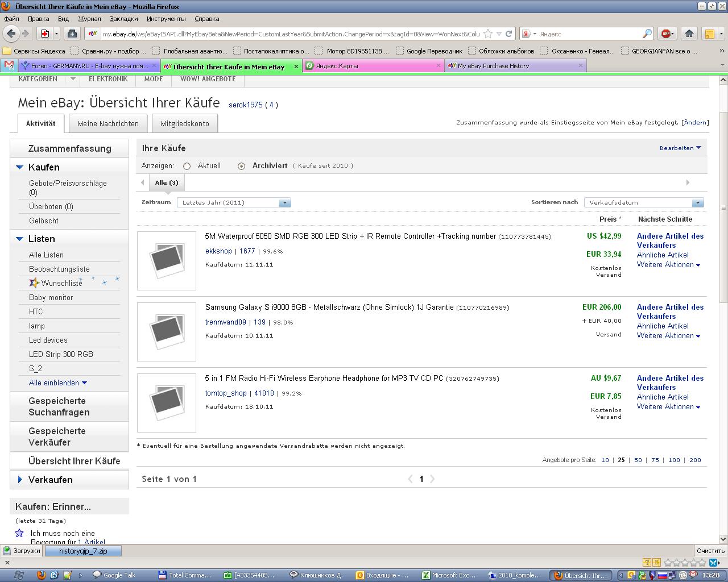
Task: Click the blue star reminder icon
Action: pos(19,533)
